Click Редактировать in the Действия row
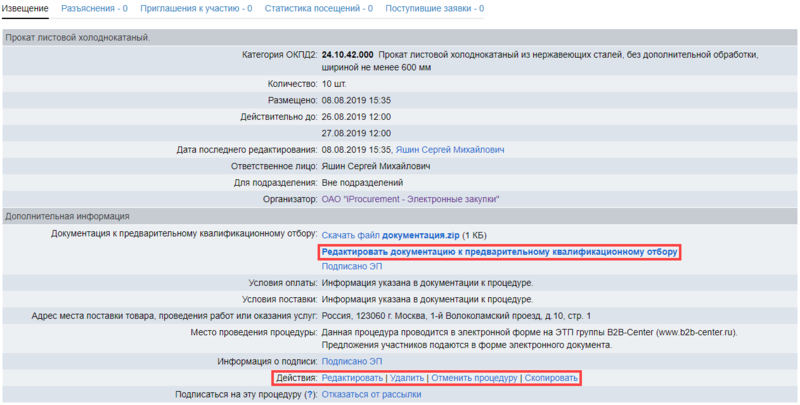This screenshot has height=405, width=800. (352, 378)
